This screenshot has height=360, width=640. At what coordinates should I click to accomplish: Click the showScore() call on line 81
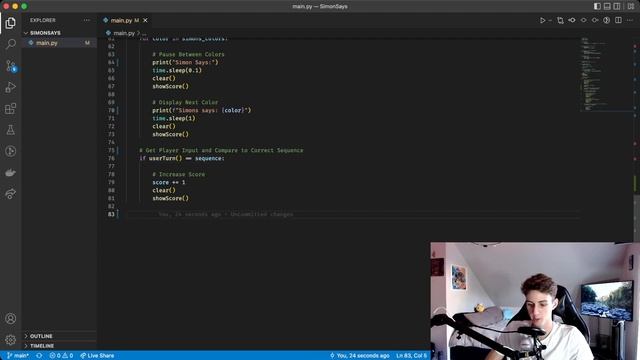[170, 198]
